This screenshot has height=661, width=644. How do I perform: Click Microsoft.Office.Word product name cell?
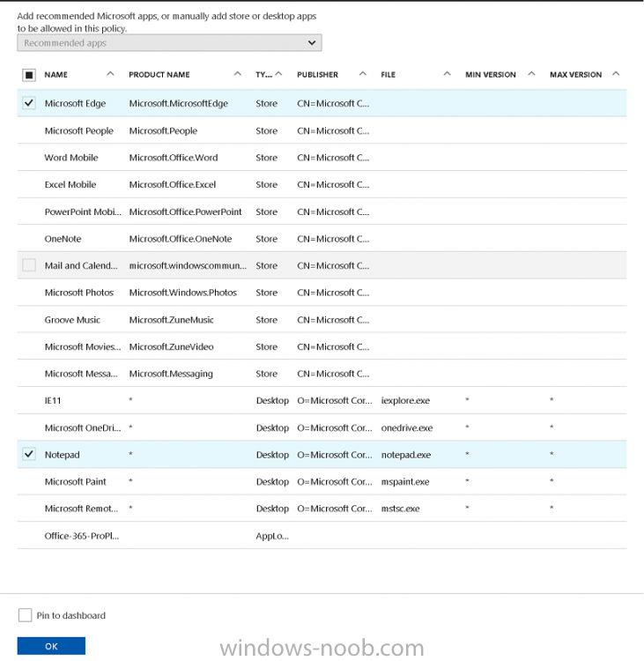click(174, 157)
